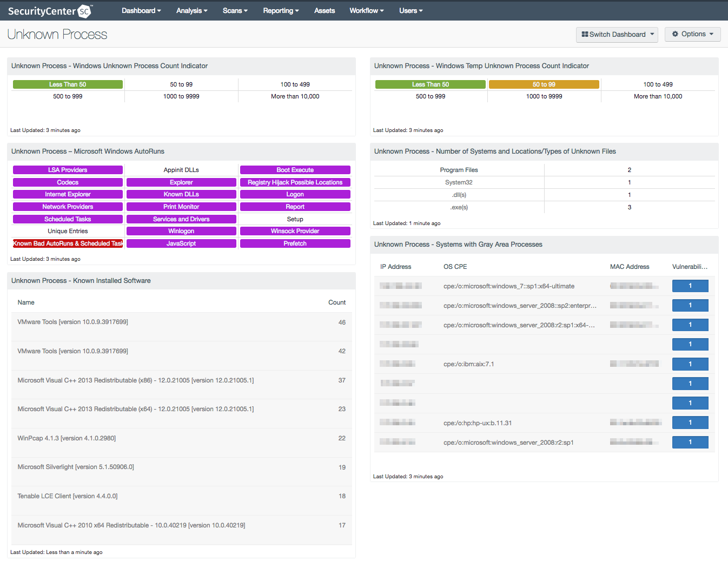Click green Less Than 50 indicator in Windows Unknown Process
The image size is (728, 567).
pyautogui.click(x=68, y=84)
